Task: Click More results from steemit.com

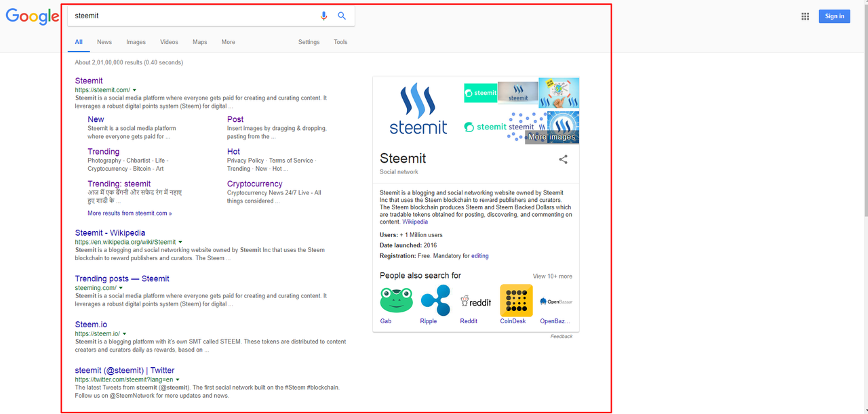Action: coord(130,213)
